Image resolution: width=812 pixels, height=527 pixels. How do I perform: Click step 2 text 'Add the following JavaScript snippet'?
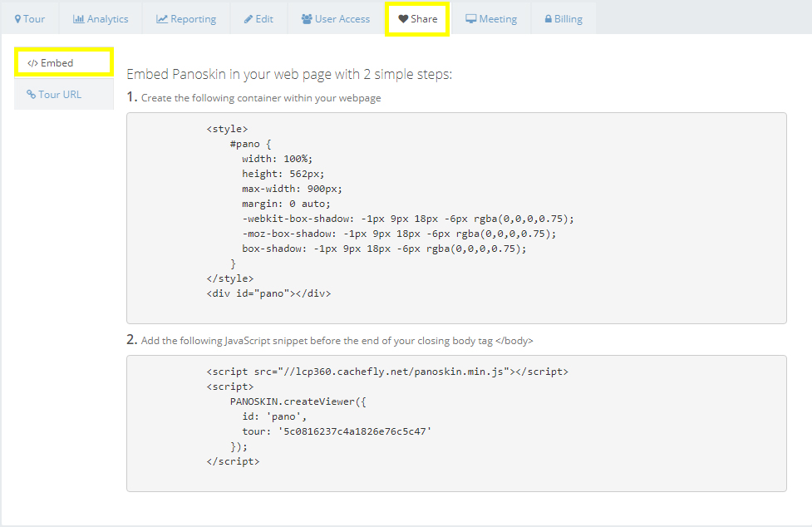tap(337, 341)
